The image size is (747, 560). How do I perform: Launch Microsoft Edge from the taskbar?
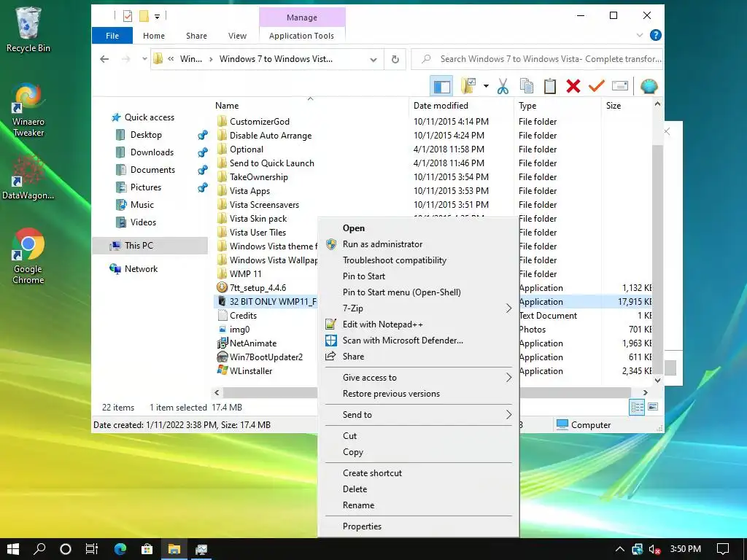120,549
